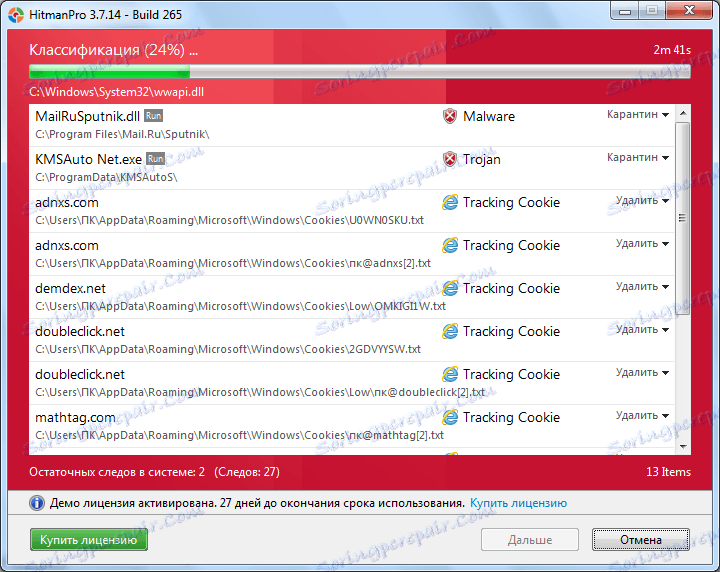The height and width of the screenshot is (572, 720).
Task: Open Удалить dropdown for adnxs.com U0WN0SKU.txt
Action: tap(642, 201)
